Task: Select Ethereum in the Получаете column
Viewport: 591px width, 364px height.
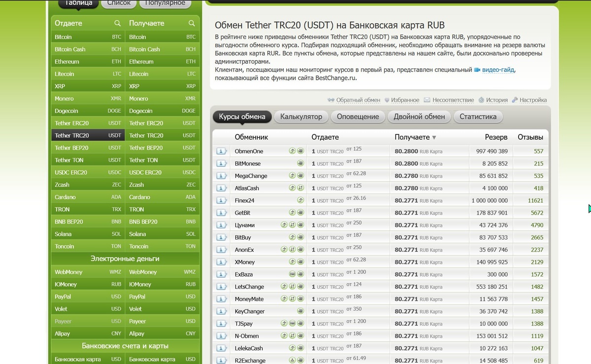Action: coord(163,62)
